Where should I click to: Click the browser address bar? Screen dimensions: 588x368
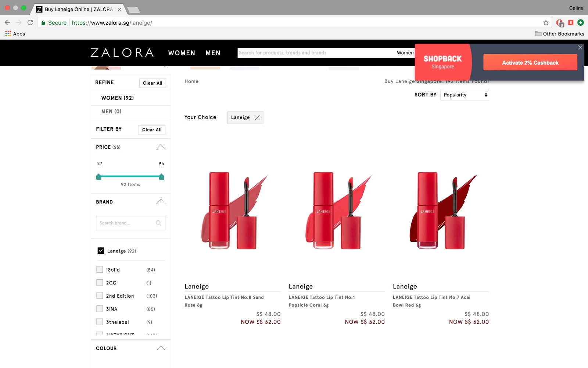coord(294,22)
